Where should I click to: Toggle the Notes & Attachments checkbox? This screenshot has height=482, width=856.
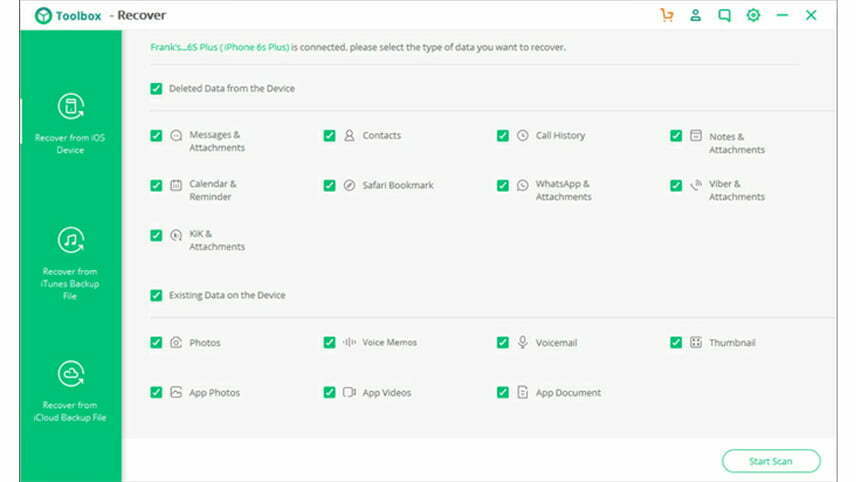[x=676, y=135]
